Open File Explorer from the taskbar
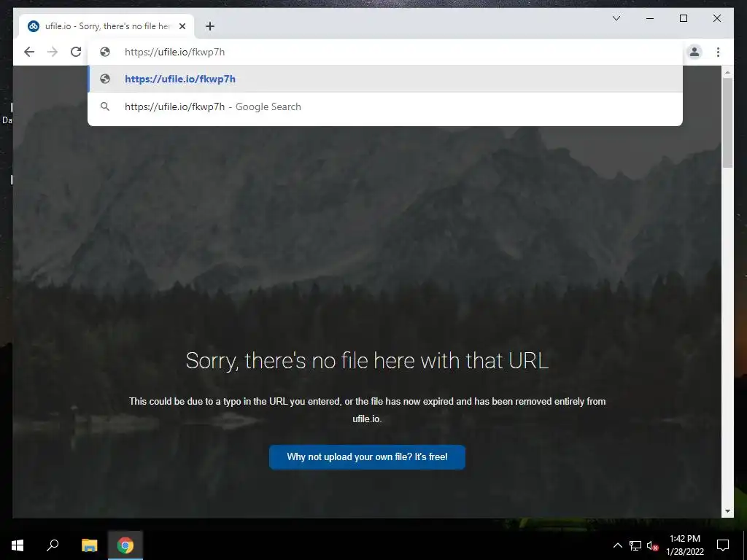Image resolution: width=747 pixels, height=560 pixels. point(89,545)
